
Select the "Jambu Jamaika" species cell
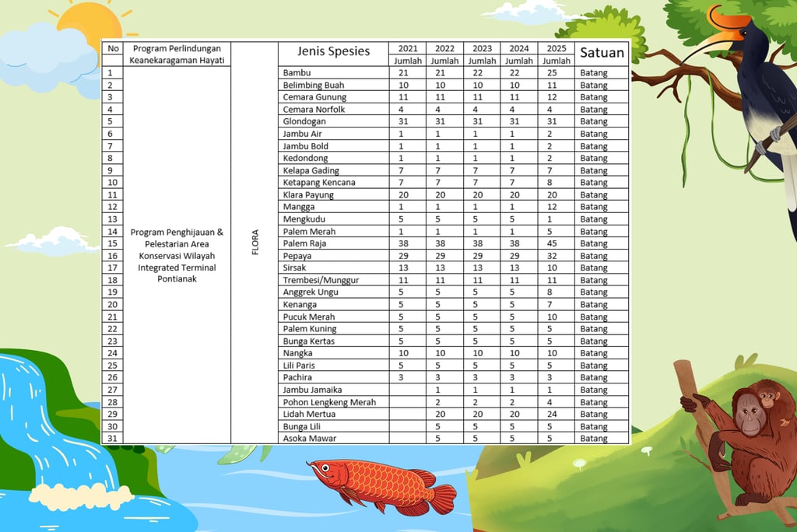333,390
